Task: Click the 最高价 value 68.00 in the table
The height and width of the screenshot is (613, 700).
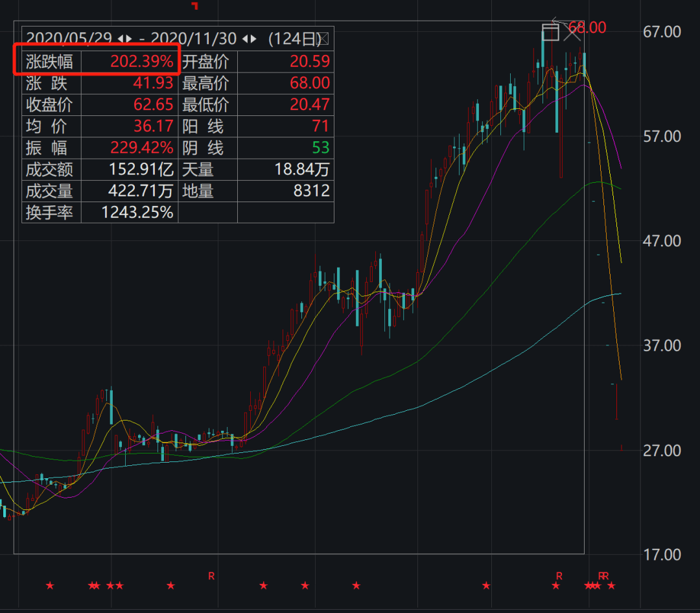Action: pyautogui.click(x=309, y=82)
